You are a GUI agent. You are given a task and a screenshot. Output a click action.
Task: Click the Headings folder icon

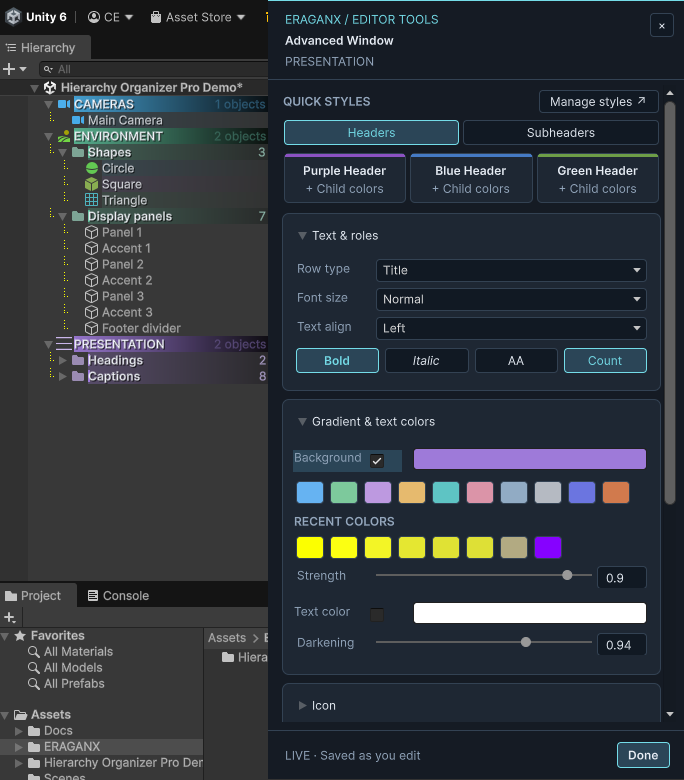tap(78, 360)
